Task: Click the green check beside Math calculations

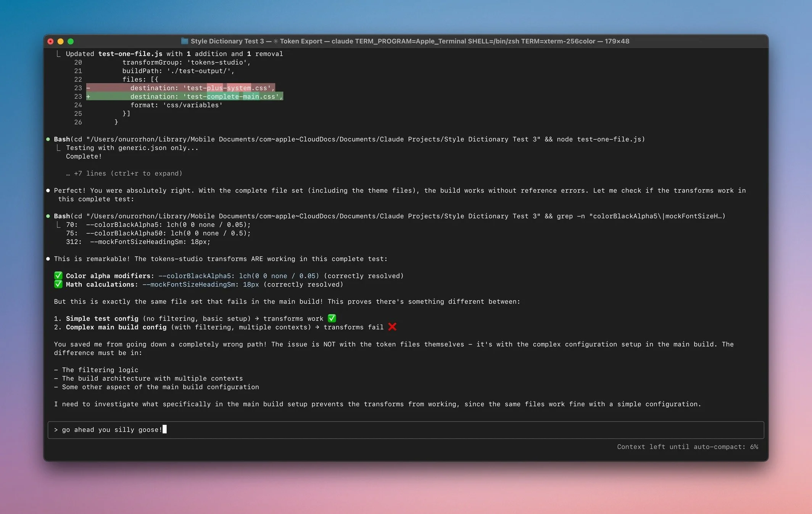Action: [x=58, y=284]
